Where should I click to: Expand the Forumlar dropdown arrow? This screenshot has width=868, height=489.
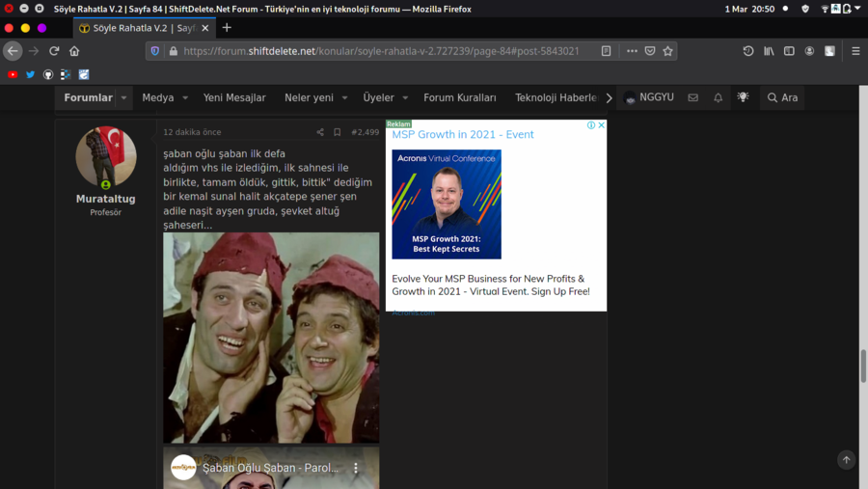click(124, 98)
